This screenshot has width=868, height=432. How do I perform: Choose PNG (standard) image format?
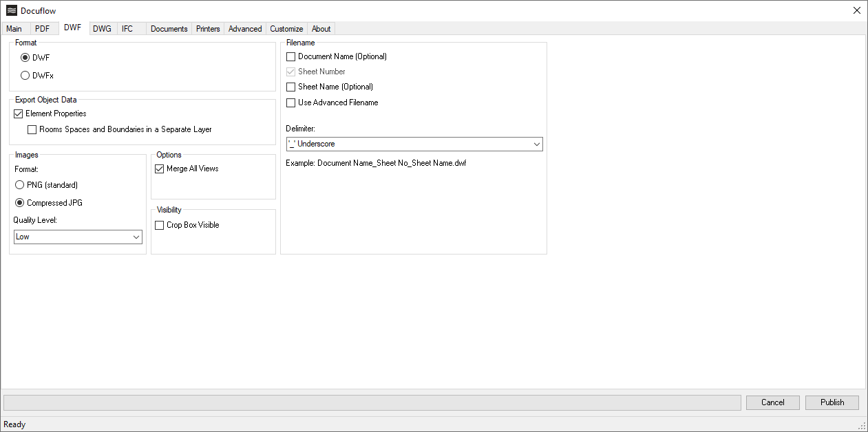19,184
